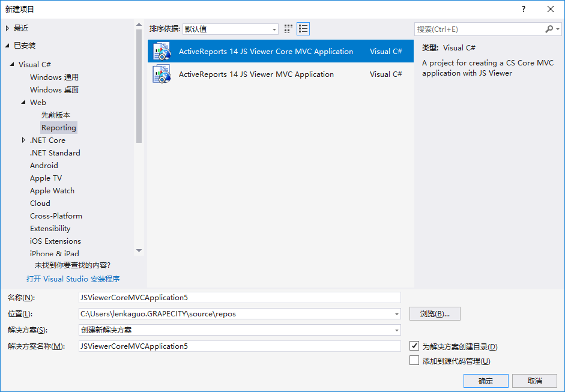This screenshot has height=392, width=565.
Task: Open the help question mark button
Action: 524,10
